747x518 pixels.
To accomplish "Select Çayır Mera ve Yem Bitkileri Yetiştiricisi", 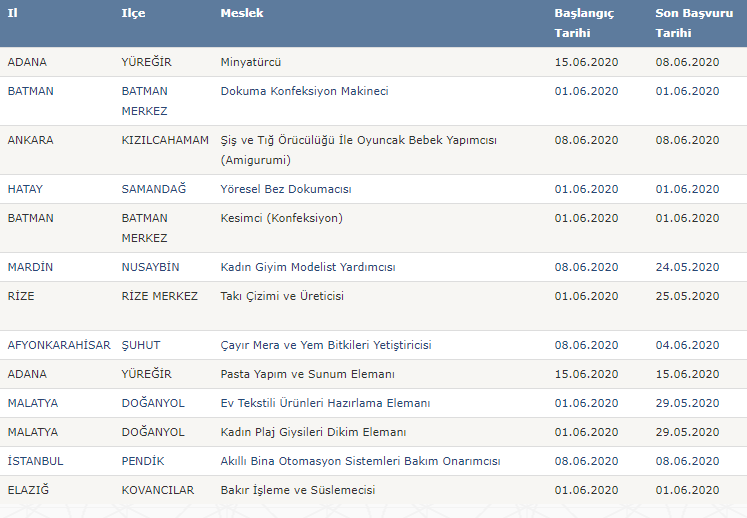I will coord(326,345).
